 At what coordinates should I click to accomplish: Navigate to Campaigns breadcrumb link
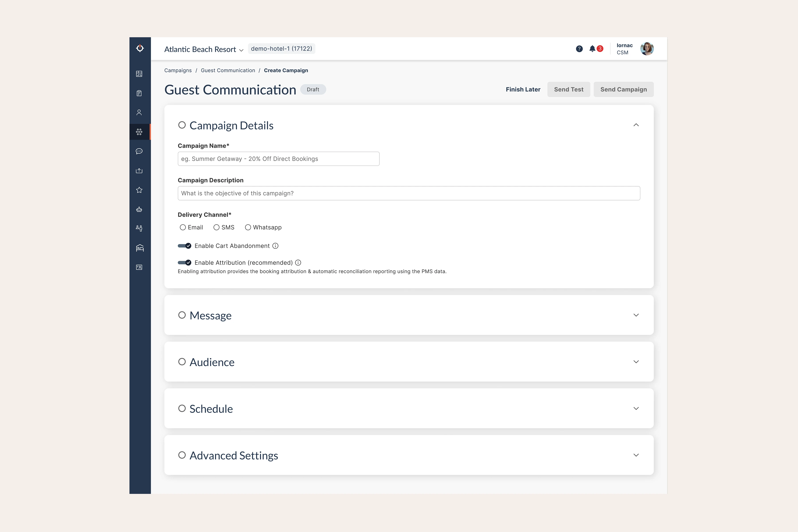178,70
